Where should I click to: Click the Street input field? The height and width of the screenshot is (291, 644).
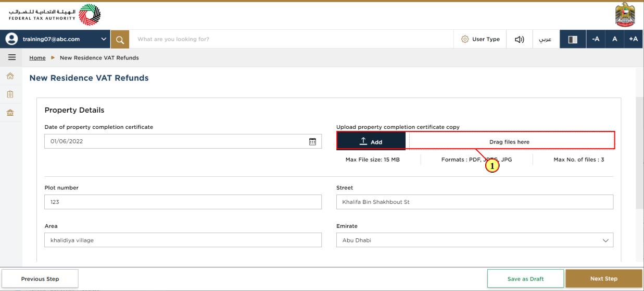click(x=475, y=202)
